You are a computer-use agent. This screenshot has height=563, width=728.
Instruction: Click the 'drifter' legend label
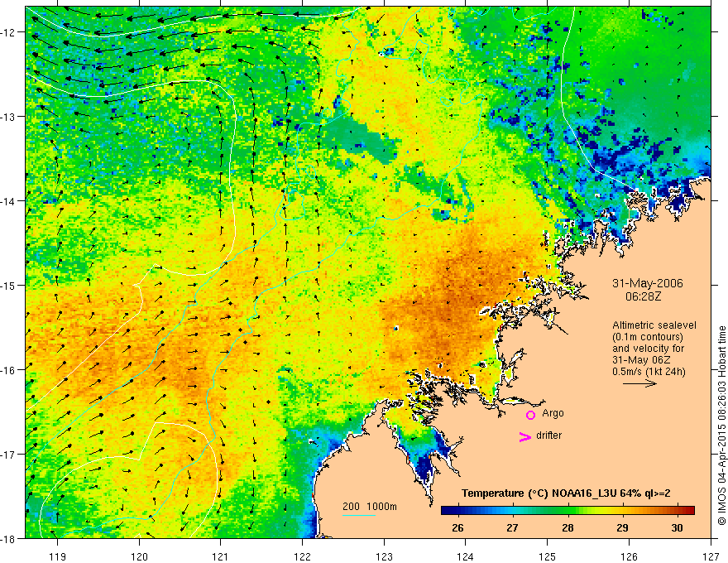pos(548,435)
